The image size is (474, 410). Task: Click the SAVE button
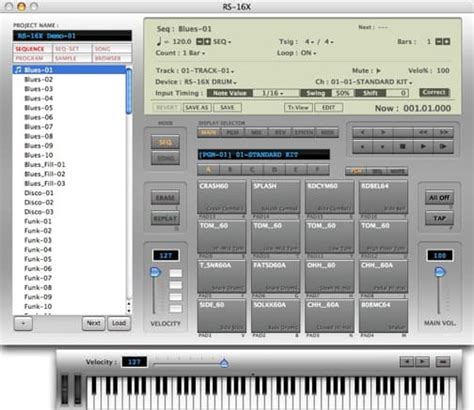(x=227, y=108)
